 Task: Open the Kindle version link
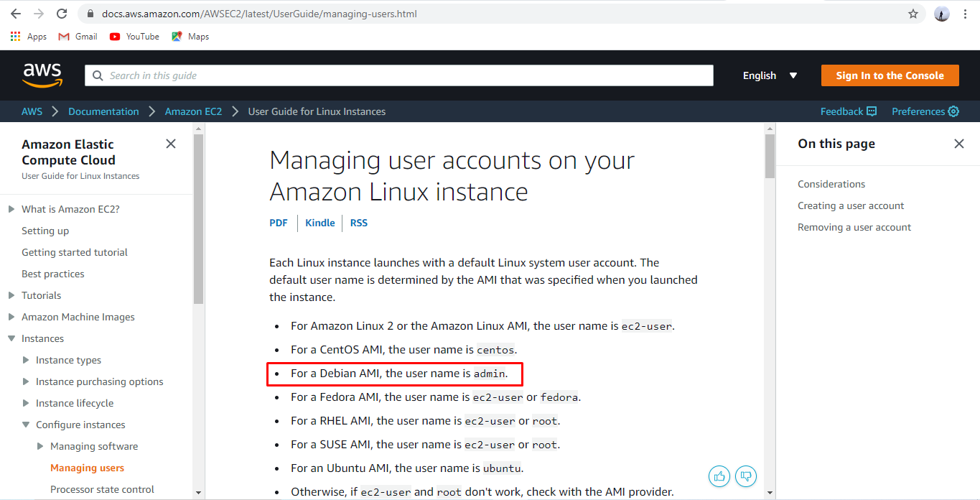click(x=320, y=223)
